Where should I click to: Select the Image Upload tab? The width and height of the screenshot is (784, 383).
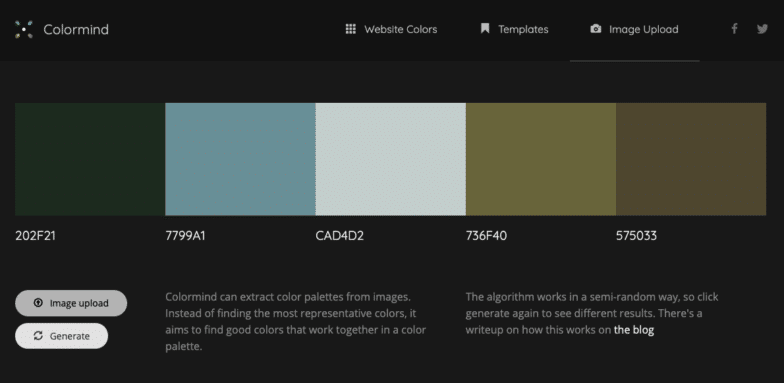tap(634, 30)
